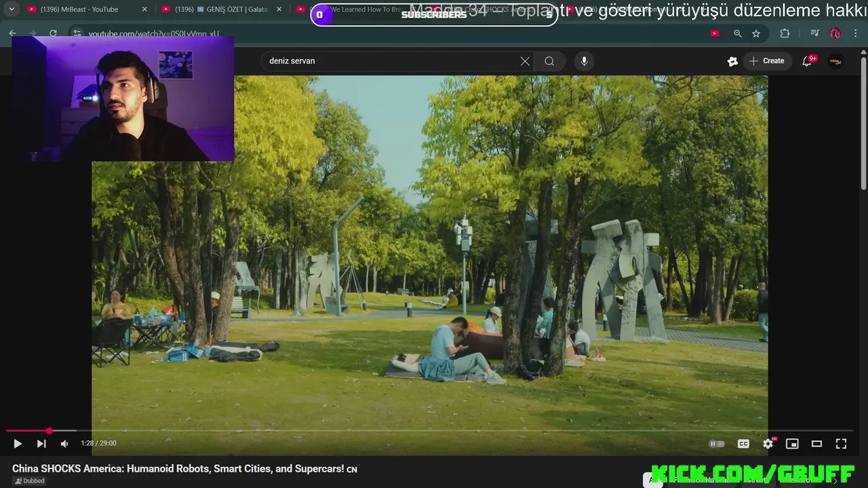Enter fullscreen mode
Screen dimensions: 868x488
point(841,443)
